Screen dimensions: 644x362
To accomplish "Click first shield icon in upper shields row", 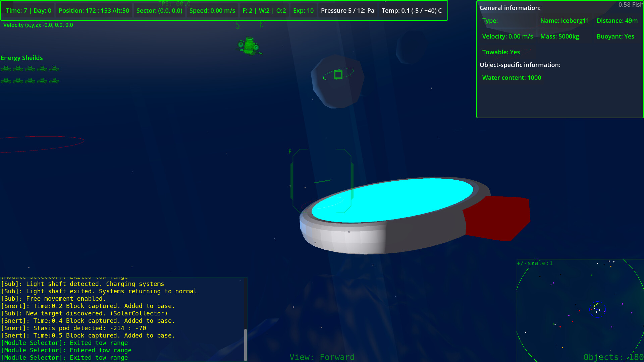I will click(6, 69).
